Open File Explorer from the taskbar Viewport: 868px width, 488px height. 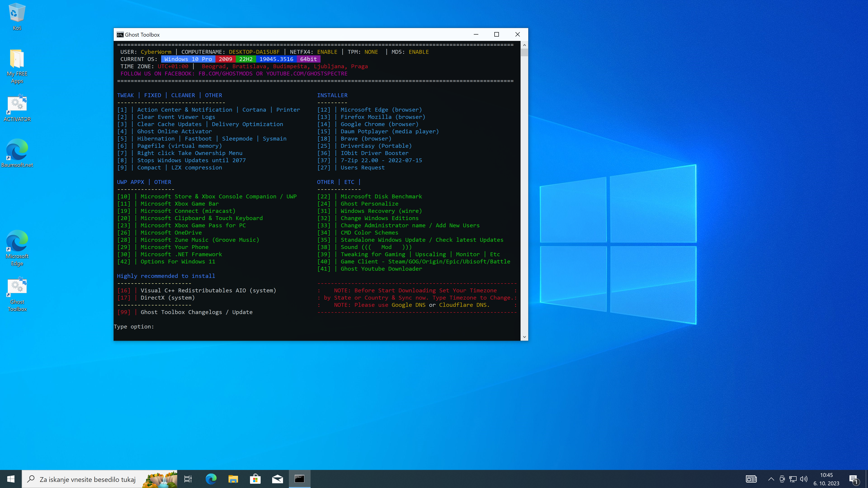coord(233,479)
